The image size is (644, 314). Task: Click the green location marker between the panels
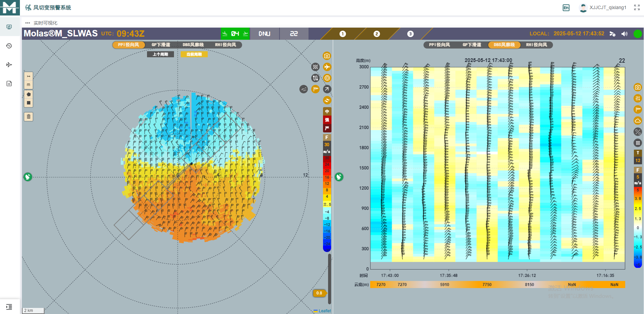[x=339, y=177]
